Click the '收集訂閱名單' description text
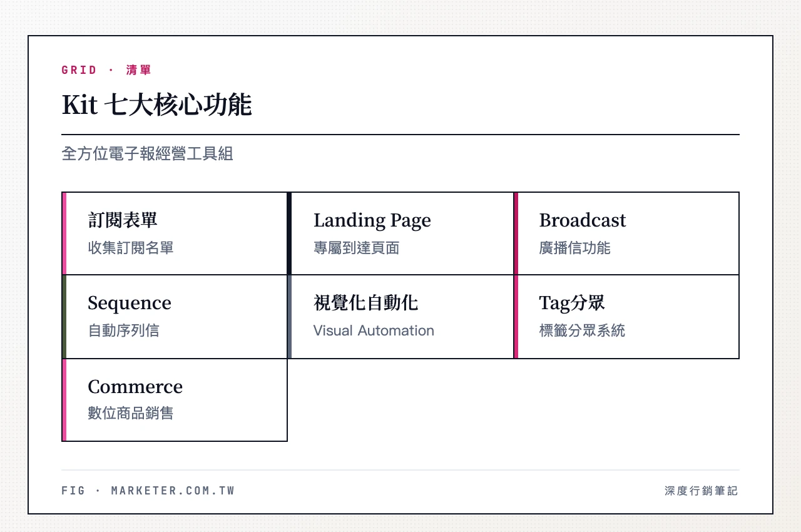Viewport: 801px width, 532px height. [131, 248]
